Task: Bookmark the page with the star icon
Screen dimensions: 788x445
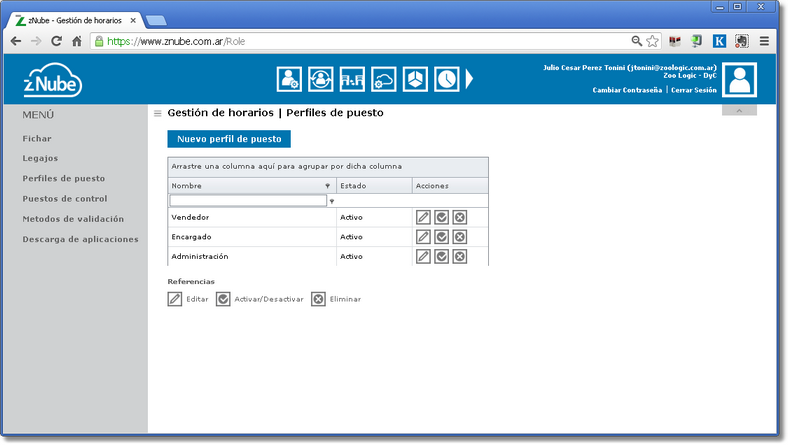Action: click(652, 41)
